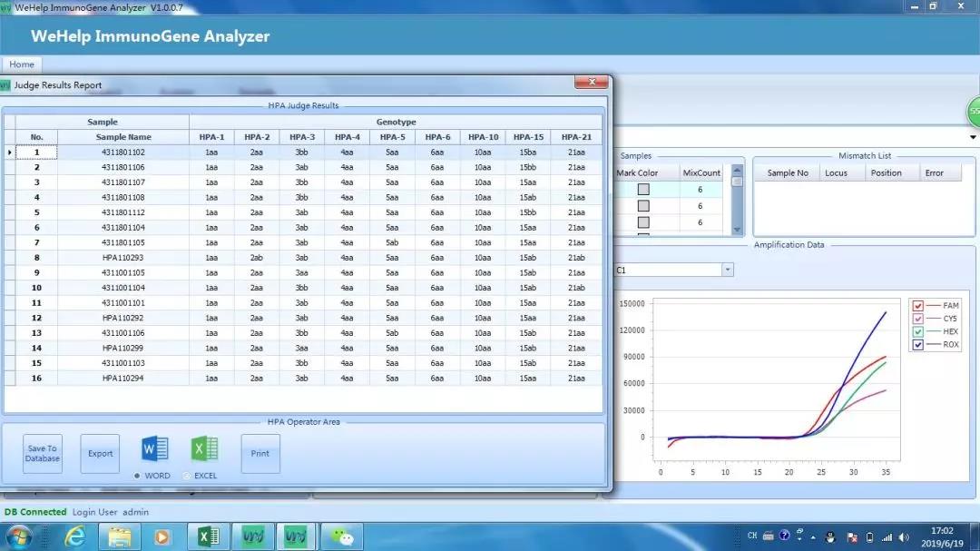Select the EXCEL radio option

pos(186,476)
